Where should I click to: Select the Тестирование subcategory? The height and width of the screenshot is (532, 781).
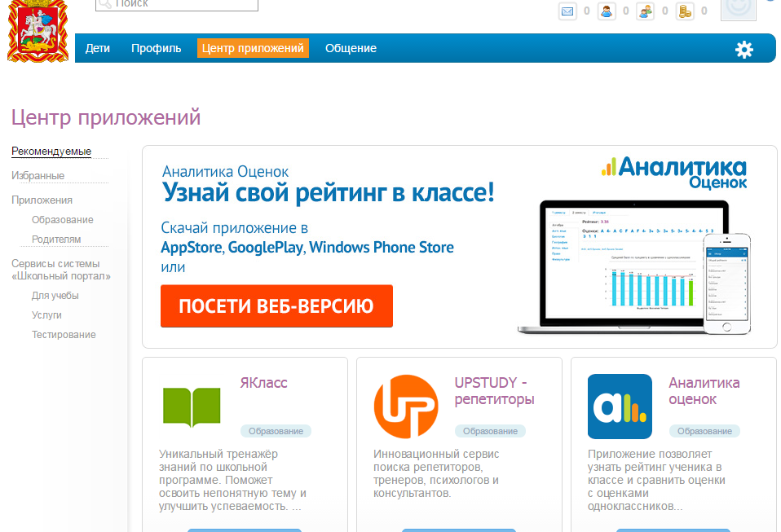[64, 335]
